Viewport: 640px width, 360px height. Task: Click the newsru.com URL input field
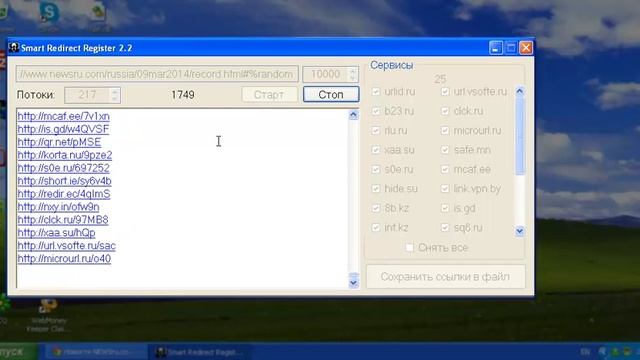(x=157, y=74)
